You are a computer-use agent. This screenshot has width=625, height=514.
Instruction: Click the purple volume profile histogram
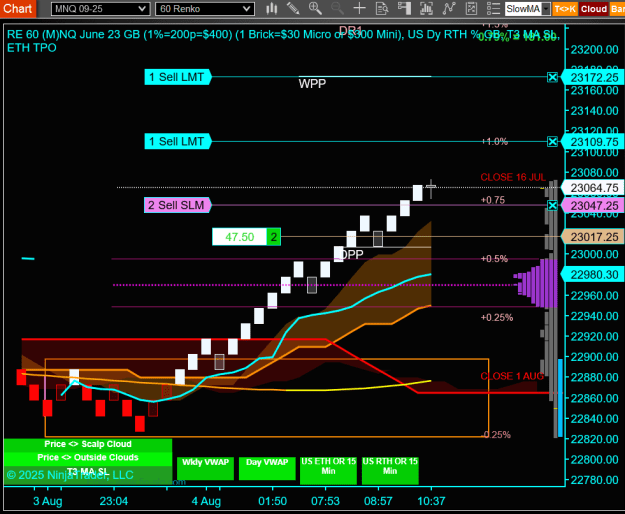(x=535, y=283)
